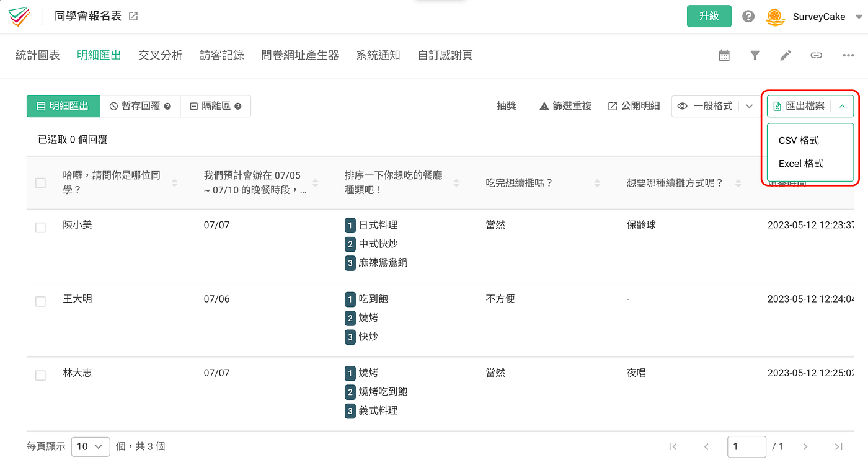This screenshot has height=465, width=868.
Task: Click the 公開明細 button
Action: click(634, 106)
